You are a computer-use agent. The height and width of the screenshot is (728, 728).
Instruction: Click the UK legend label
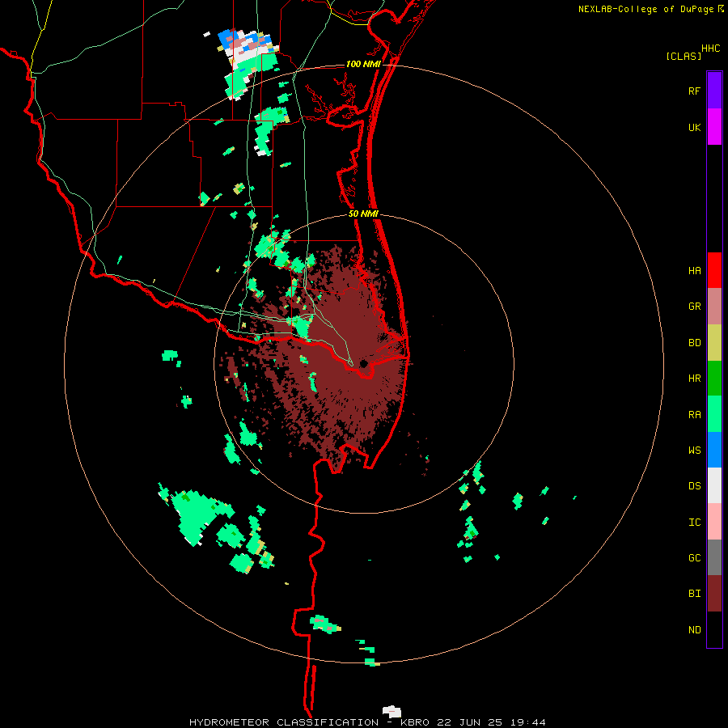click(694, 127)
